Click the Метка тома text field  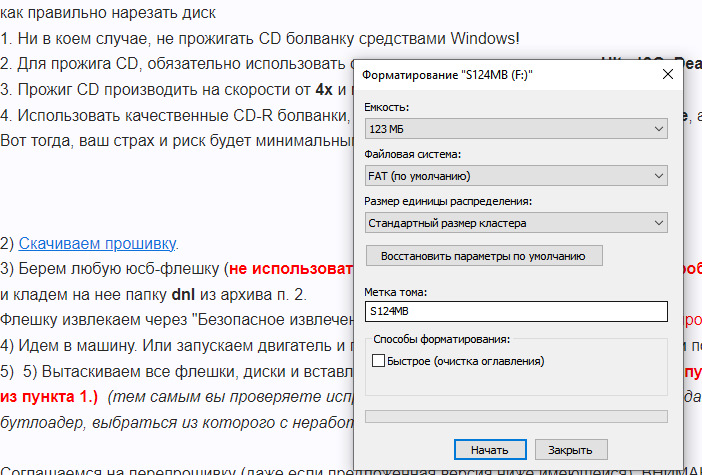coord(516,312)
